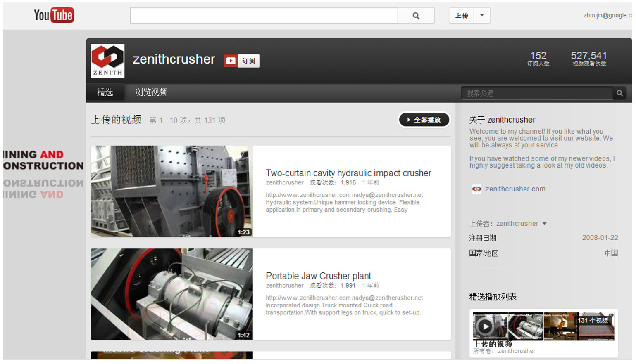Open the zhoujin@google account menu
Viewport: 636px width, 364px height.
point(607,15)
